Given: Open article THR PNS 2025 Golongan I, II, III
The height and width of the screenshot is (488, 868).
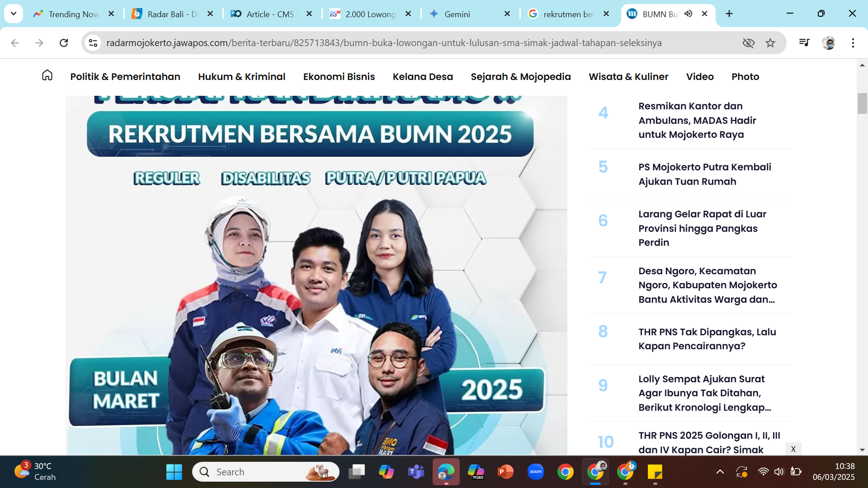Looking at the screenshot, I should tap(709, 442).
